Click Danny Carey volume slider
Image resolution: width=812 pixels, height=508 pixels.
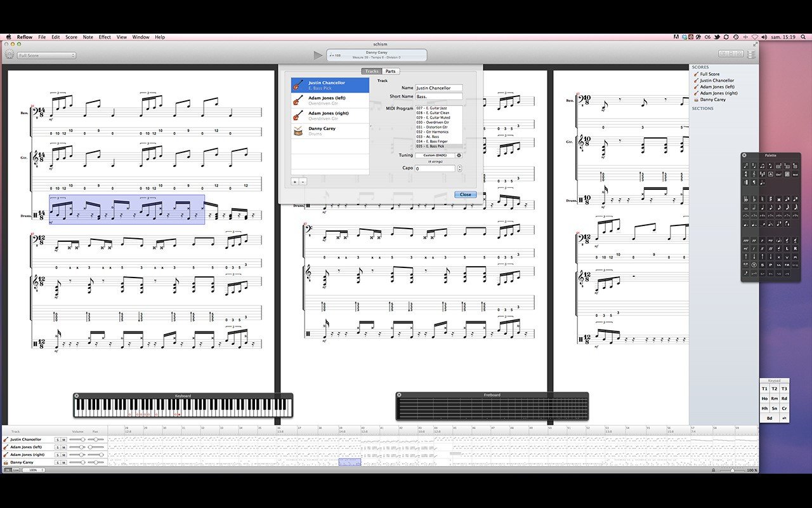point(78,462)
